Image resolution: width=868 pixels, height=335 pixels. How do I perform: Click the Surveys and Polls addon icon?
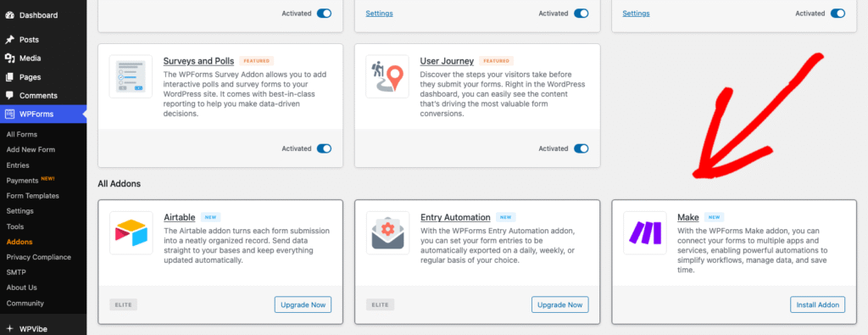(x=131, y=76)
